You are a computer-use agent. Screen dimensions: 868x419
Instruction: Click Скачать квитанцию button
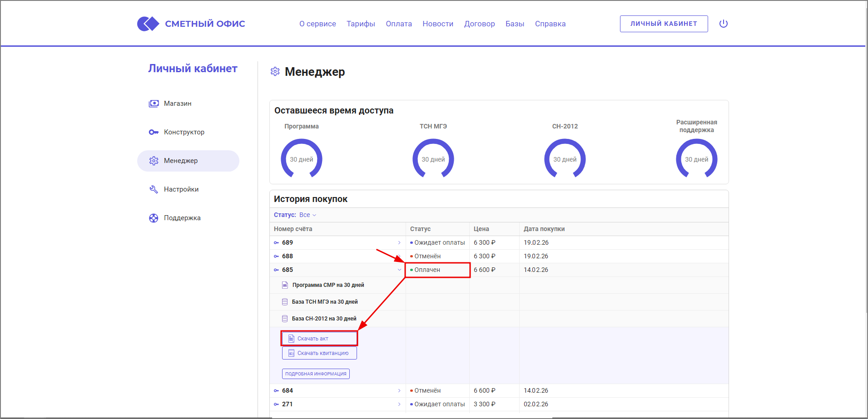(319, 353)
